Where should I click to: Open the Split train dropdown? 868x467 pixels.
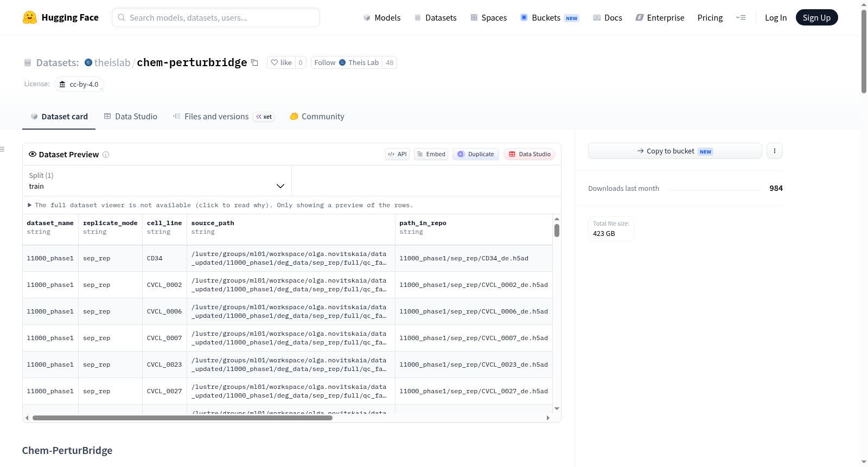point(157,181)
